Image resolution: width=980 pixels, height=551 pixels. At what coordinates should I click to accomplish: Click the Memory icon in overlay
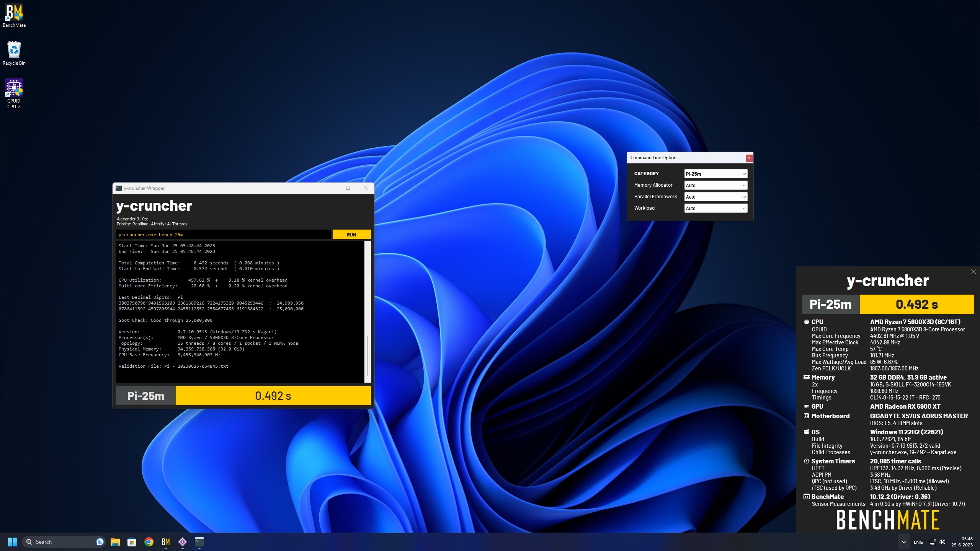click(806, 377)
